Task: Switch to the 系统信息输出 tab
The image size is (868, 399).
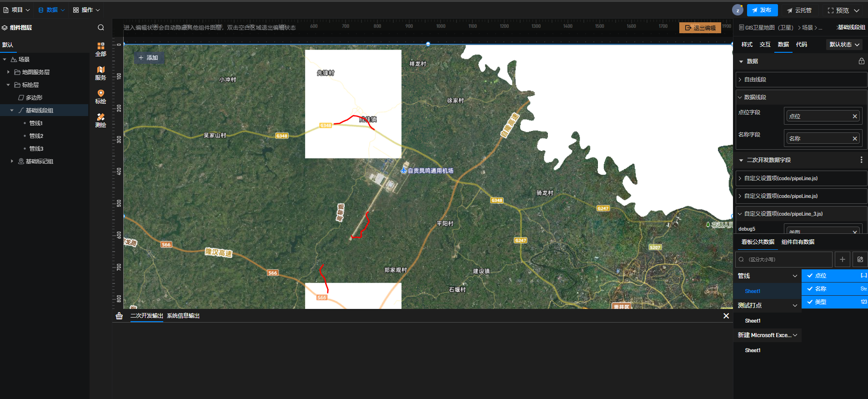Action: [183, 316]
